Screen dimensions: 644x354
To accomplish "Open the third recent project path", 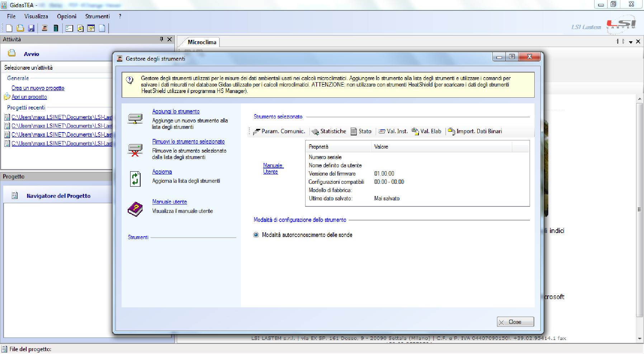I will pos(62,135).
